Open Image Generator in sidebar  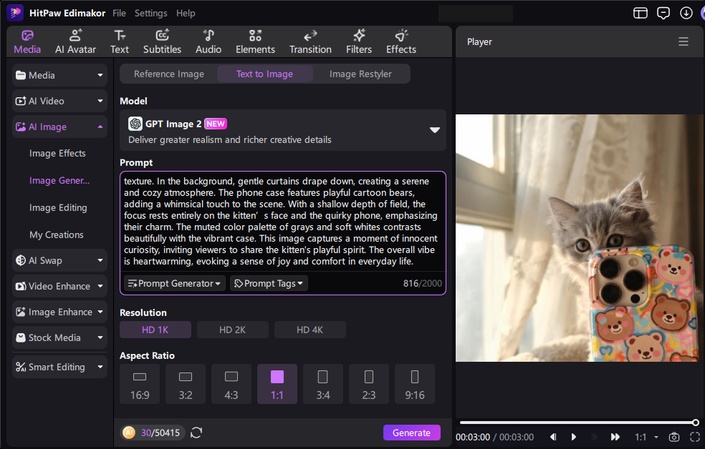click(x=59, y=180)
